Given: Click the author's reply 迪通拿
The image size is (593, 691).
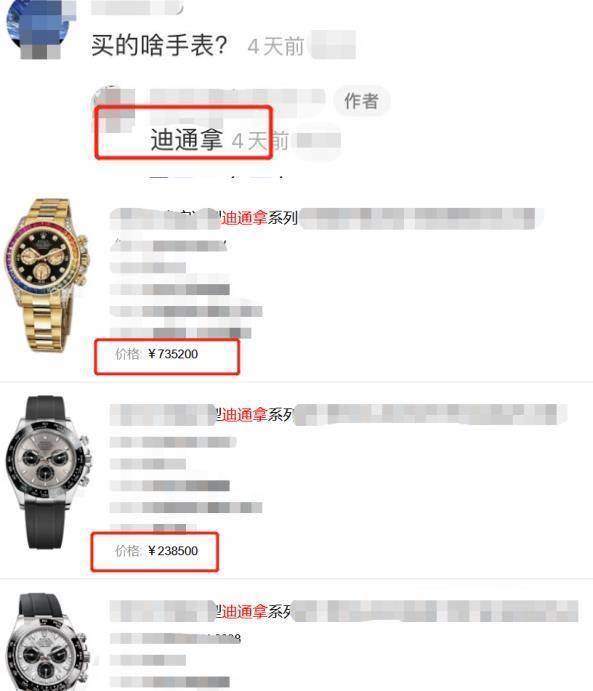Looking at the screenshot, I should [x=187, y=140].
